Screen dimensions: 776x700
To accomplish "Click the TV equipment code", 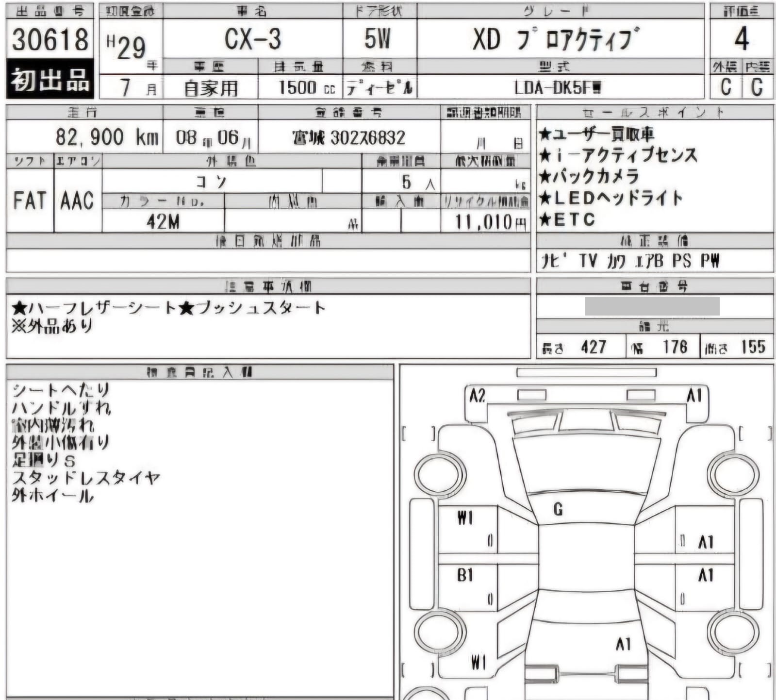I will point(588,261).
